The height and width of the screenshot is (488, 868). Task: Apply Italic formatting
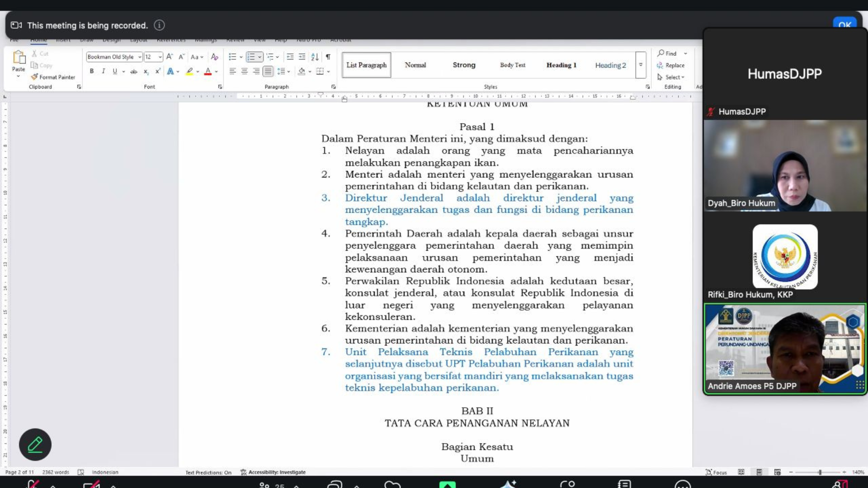[x=104, y=71]
